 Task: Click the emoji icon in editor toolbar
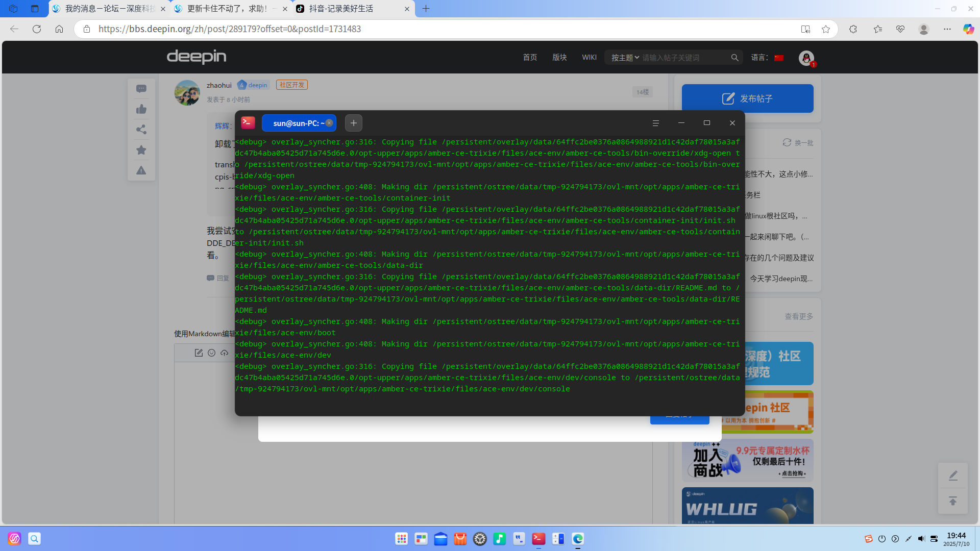coord(212,353)
